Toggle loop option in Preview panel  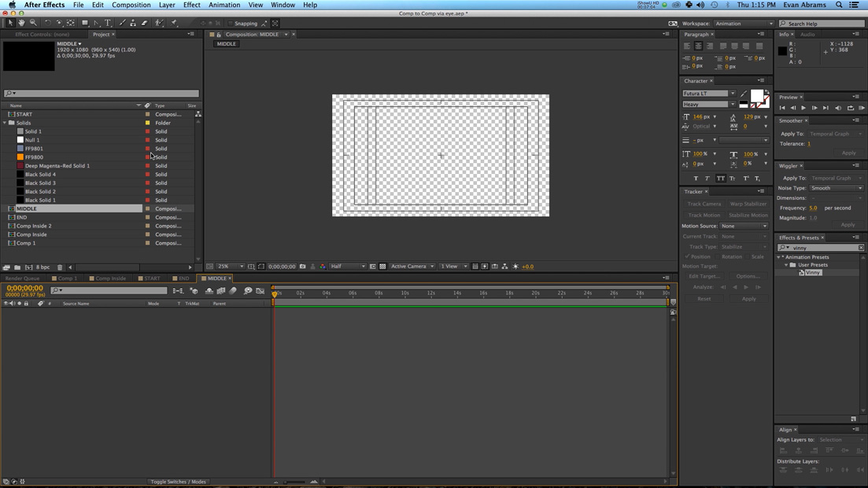point(850,108)
